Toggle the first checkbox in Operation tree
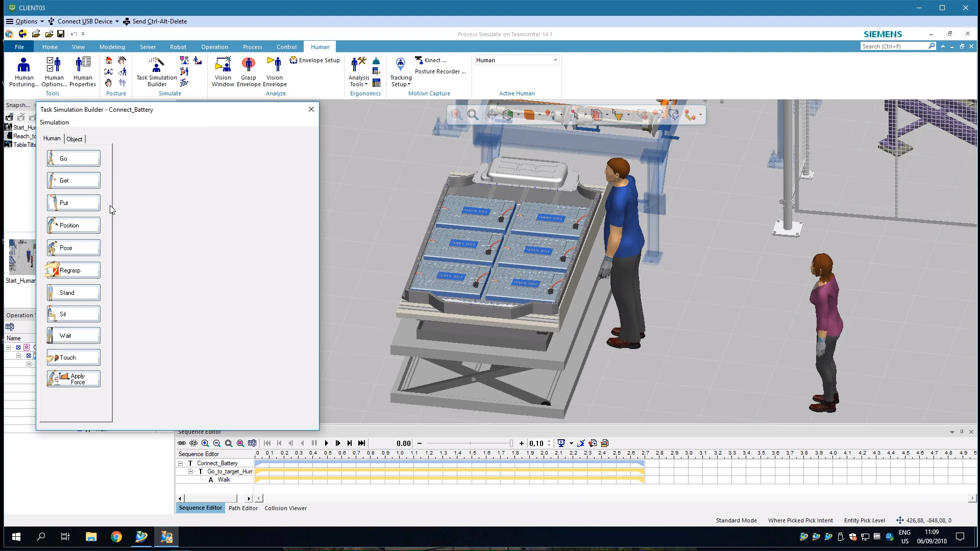Screen dimensions: 980x551 coord(18,347)
